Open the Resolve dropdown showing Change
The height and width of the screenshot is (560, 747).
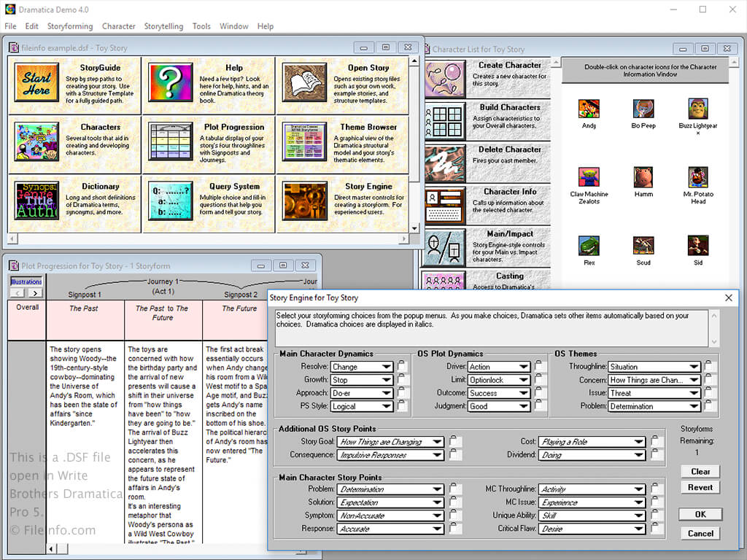362,367
